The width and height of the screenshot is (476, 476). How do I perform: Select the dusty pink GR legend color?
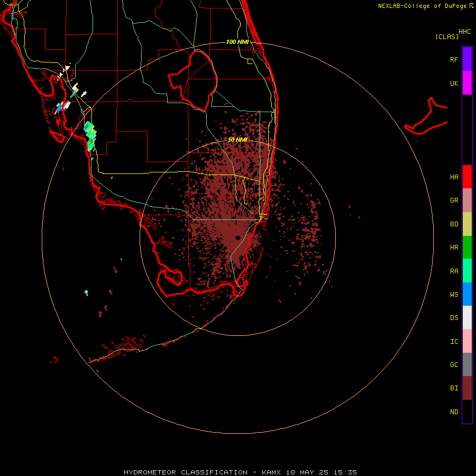467,200
